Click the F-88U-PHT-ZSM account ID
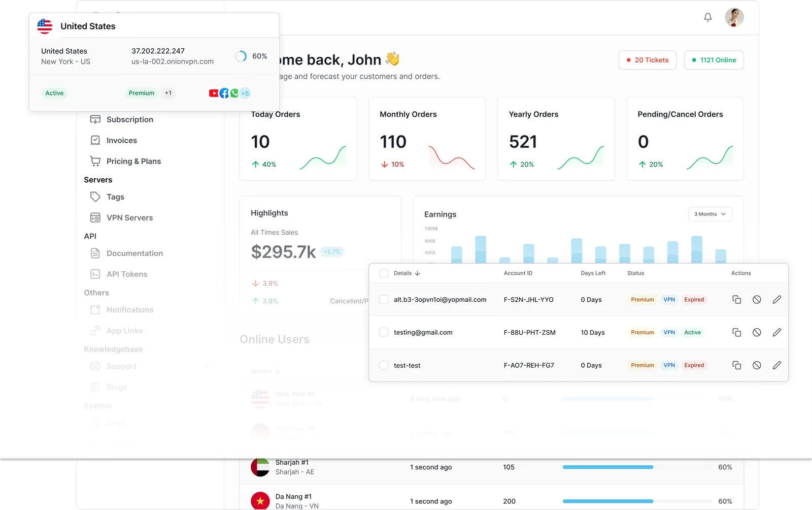This screenshot has width=812, height=510. click(x=529, y=332)
